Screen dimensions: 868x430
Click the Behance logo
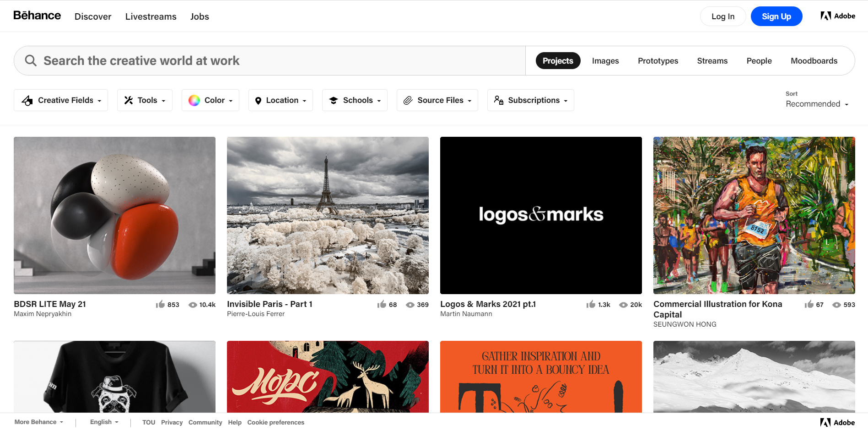(x=37, y=16)
